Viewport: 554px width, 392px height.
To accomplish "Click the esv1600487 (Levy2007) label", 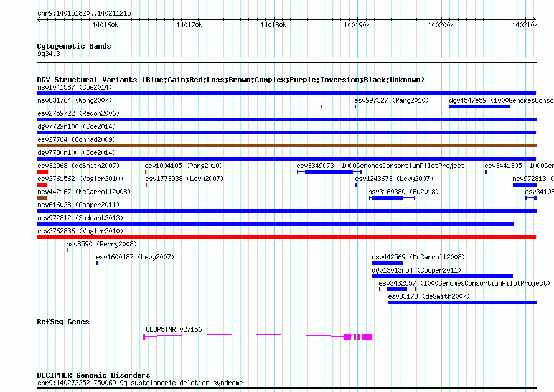I will pyautogui.click(x=135, y=257).
